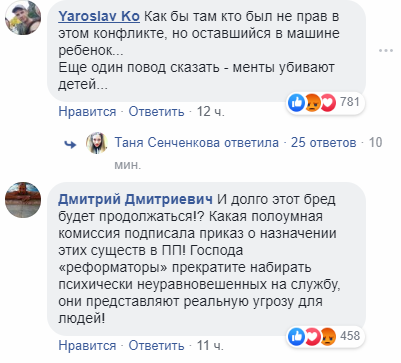Click heart reaction icon on Дмитрий's comment
This screenshot has width=401, height=363.
(312, 336)
